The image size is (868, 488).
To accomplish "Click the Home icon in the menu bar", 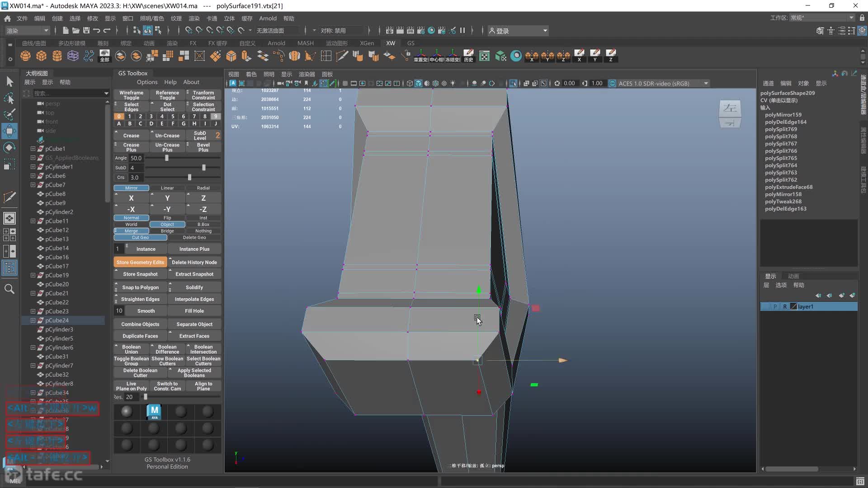I will coord(7,19).
